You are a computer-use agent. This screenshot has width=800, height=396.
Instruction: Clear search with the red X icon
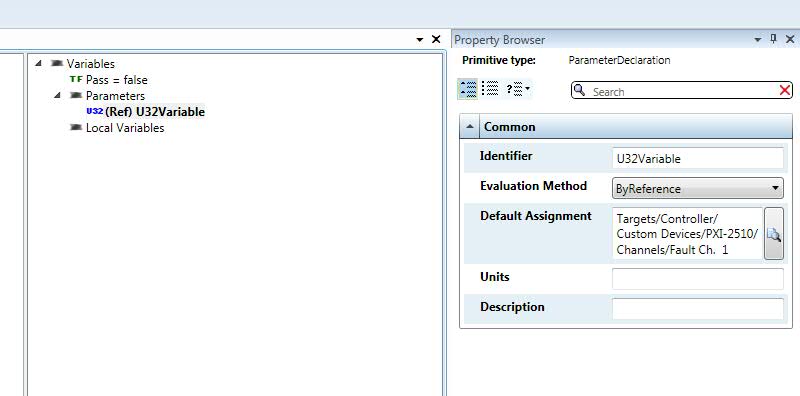(785, 90)
